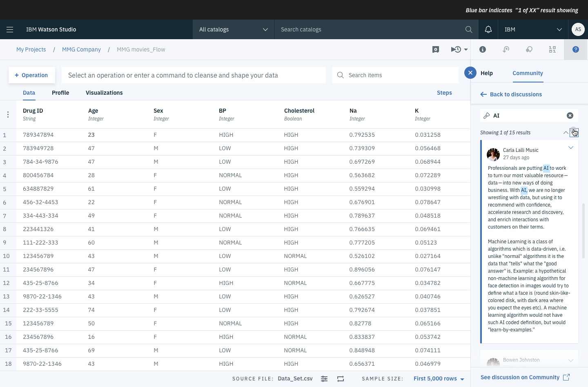Viewport: 588px width, 387px height.
Task: Open the information panel icon
Action: click(x=482, y=49)
